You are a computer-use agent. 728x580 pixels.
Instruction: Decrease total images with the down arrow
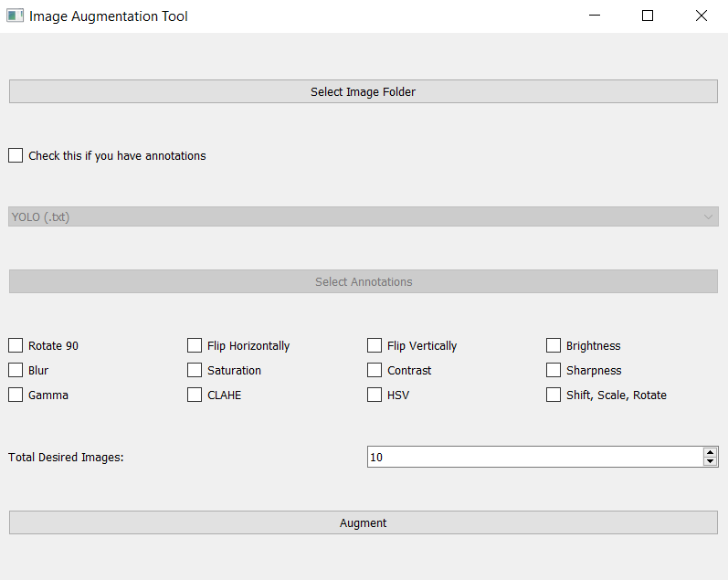coord(711,462)
